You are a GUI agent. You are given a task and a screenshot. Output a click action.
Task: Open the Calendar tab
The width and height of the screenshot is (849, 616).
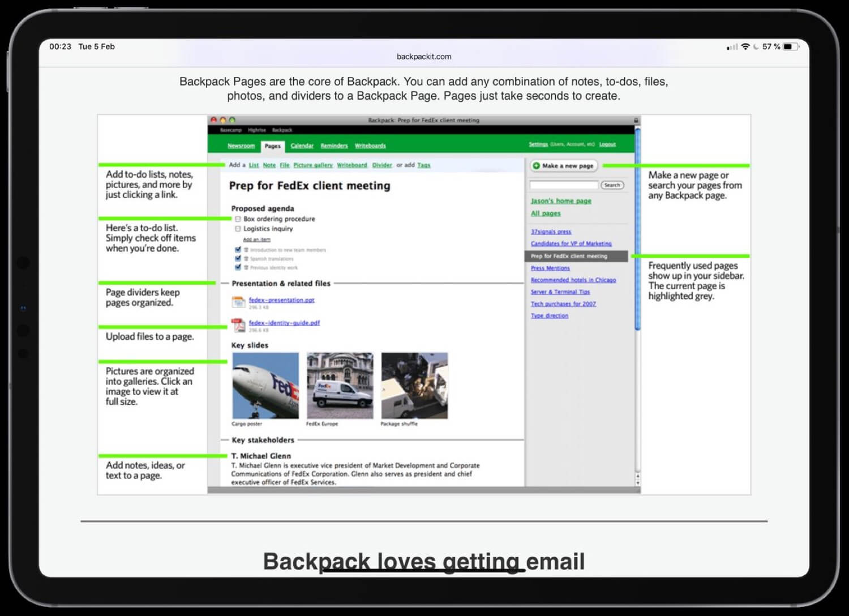coord(302,146)
